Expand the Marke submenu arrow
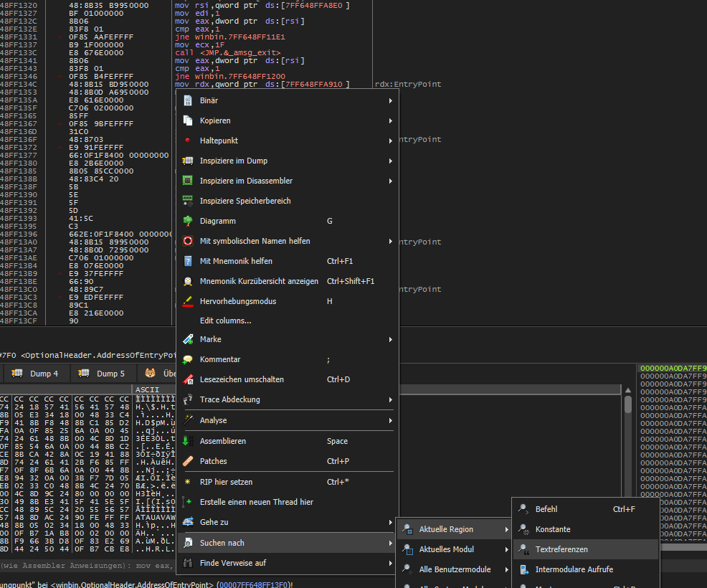This screenshot has height=588, width=707. pos(391,339)
